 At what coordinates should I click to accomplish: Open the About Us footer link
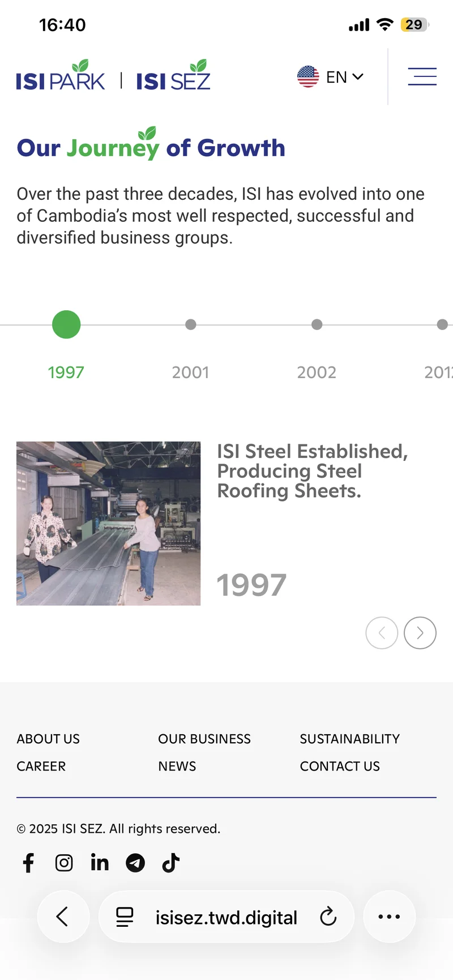coord(48,739)
